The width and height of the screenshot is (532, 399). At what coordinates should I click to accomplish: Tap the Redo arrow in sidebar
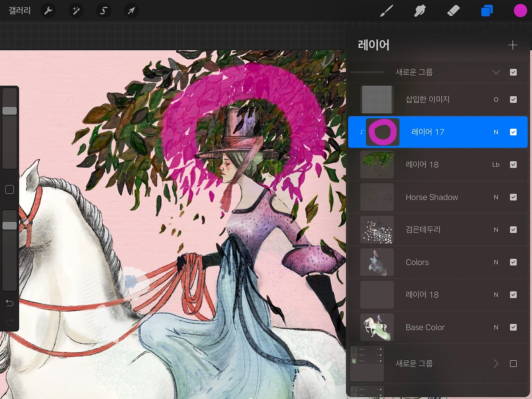tap(10, 322)
